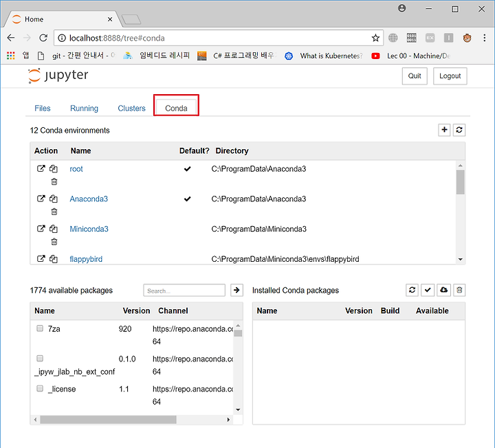Export the Miniconda3 environment
495x448 pixels.
tap(41, 228)
